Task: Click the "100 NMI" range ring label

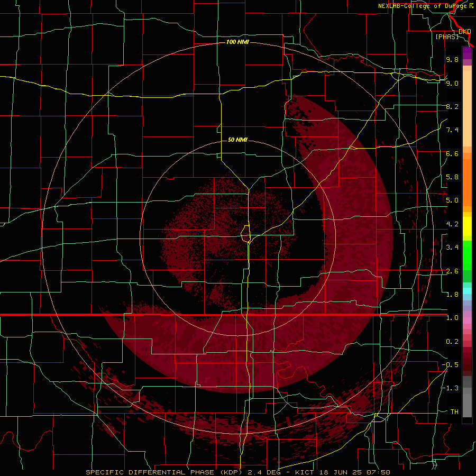Action: pyautogui.click(x=237, y=42)
